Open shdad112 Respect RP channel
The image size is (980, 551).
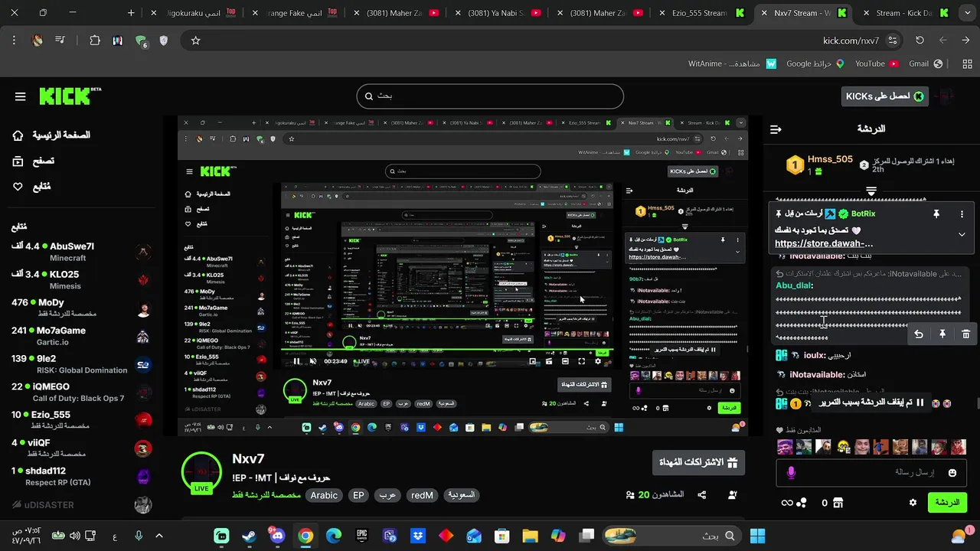pyautogui.click(x=80, y=476)
